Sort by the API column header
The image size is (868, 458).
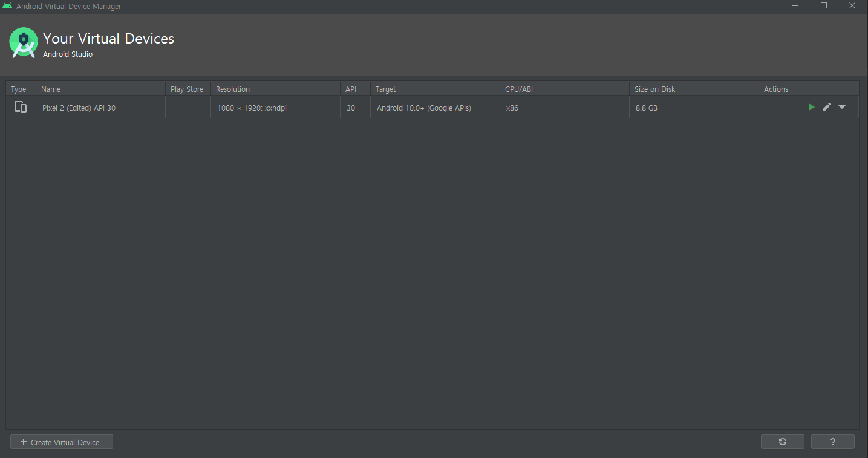351,89
